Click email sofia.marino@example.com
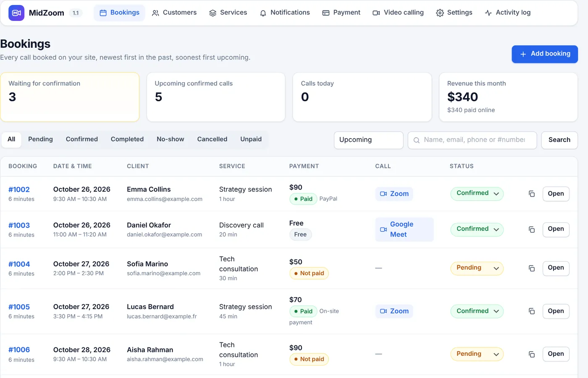The width and height of the screenshot is (588, 378). coord(164,274)
